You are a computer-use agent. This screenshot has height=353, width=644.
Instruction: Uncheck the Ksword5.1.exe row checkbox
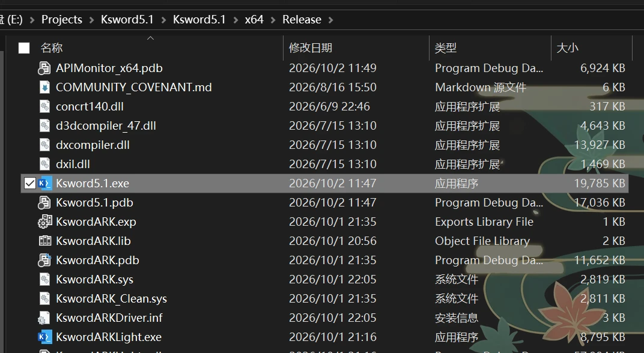[x=29, y=184]
